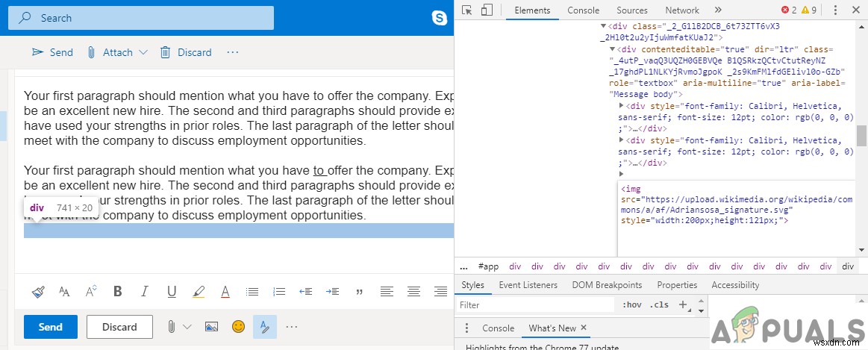Click Discard in the top compose toolbar
This screenshot has height=350, width=868.
(186, 52)
